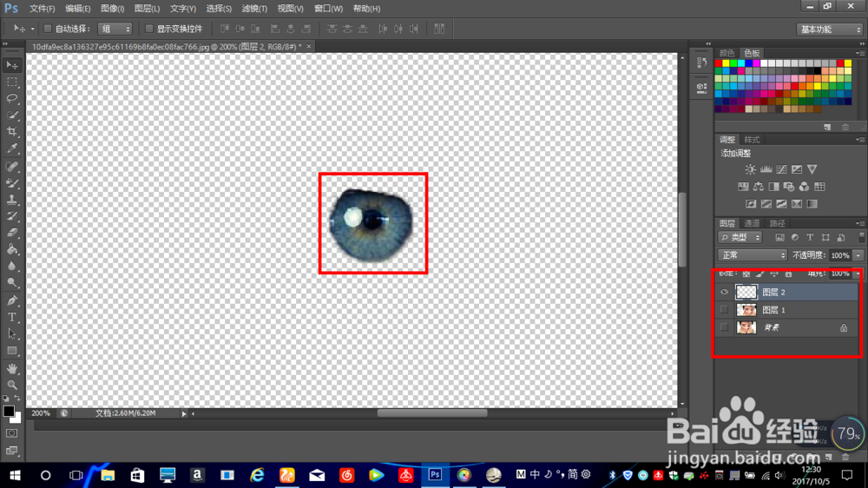Change the screen mode
This screenshot has width=868, height=488.
[11, 451]
